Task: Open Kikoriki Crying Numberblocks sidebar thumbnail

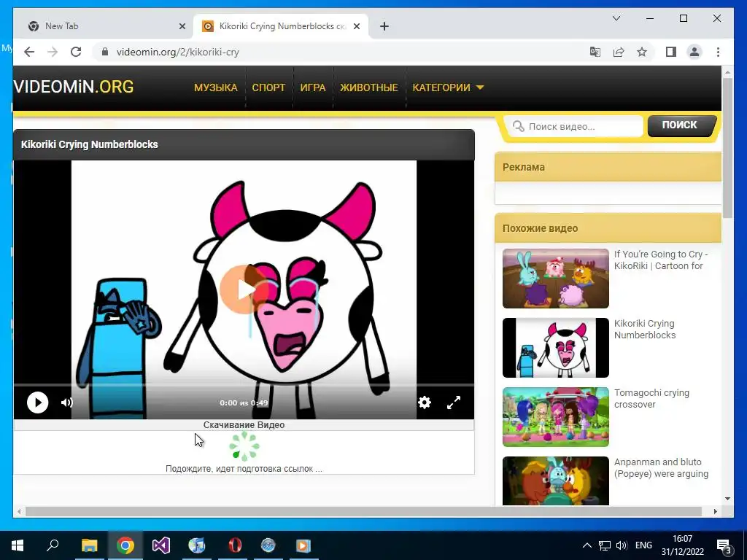Action: click(555, 348)
